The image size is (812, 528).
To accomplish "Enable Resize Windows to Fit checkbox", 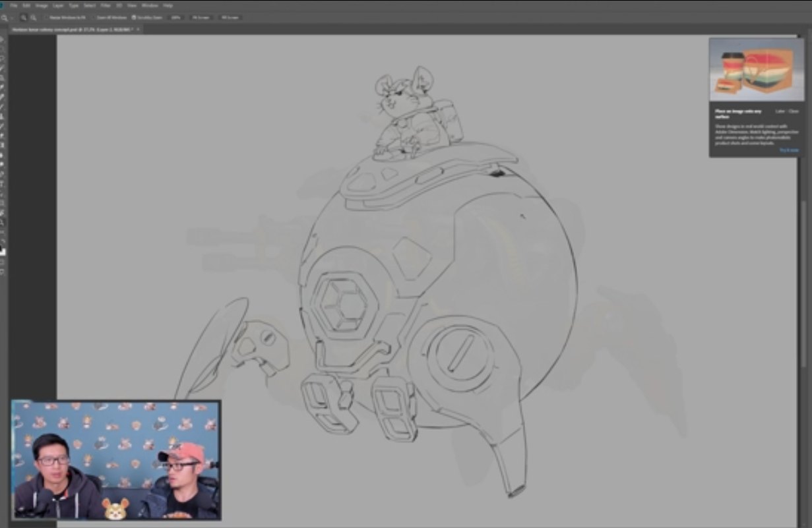I will point(47,17).
